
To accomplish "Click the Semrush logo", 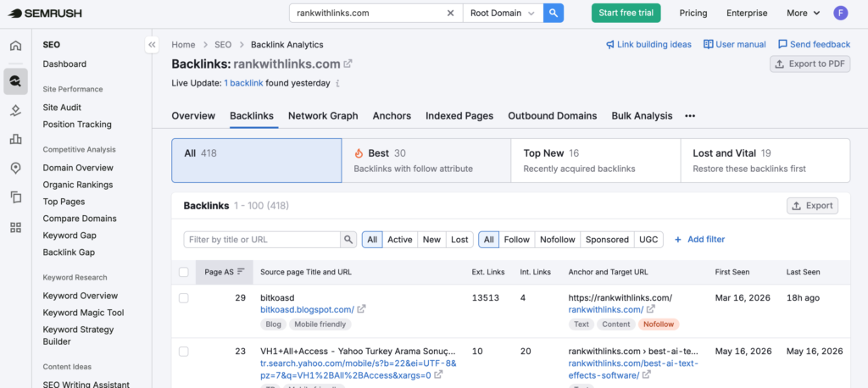I will pyautogui.click(x=45, y=13).
